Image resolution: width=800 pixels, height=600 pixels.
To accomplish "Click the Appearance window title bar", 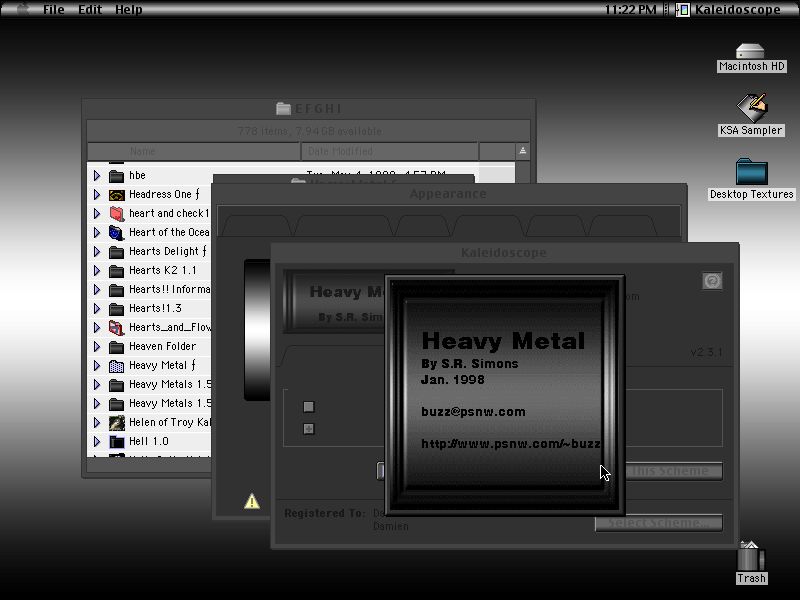I will click(x=448, y=194).
